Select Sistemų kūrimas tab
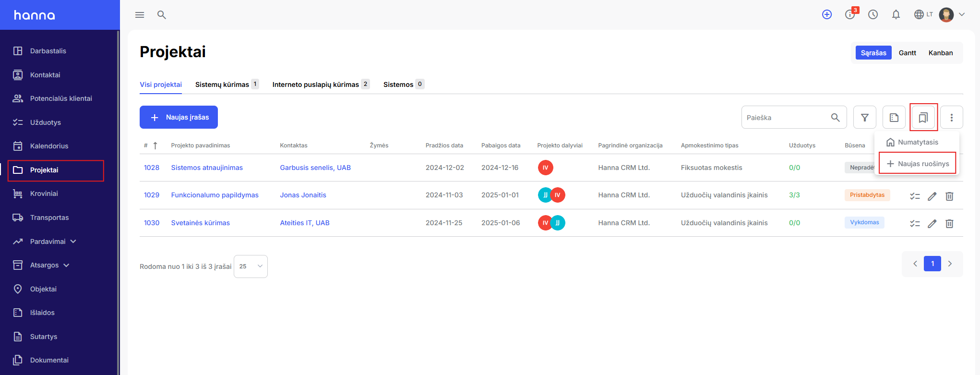The width and height of the screenshot is (980, 375). point(227,85)
